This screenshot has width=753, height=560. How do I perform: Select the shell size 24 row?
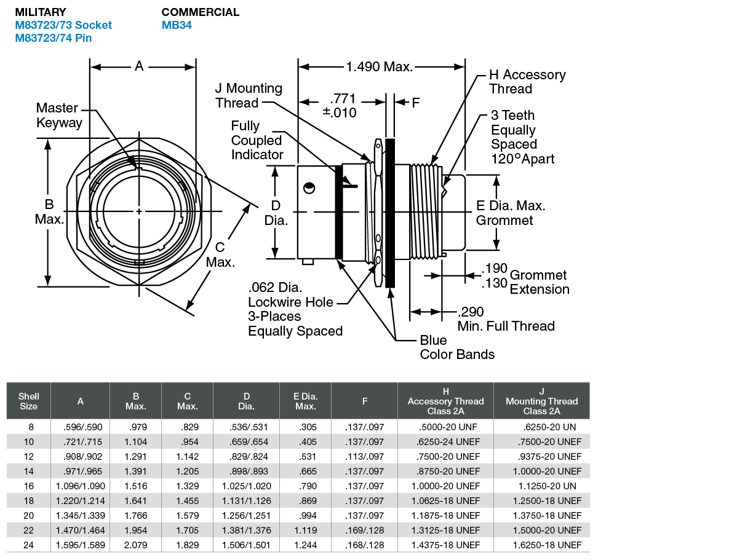tap(298, 545)
